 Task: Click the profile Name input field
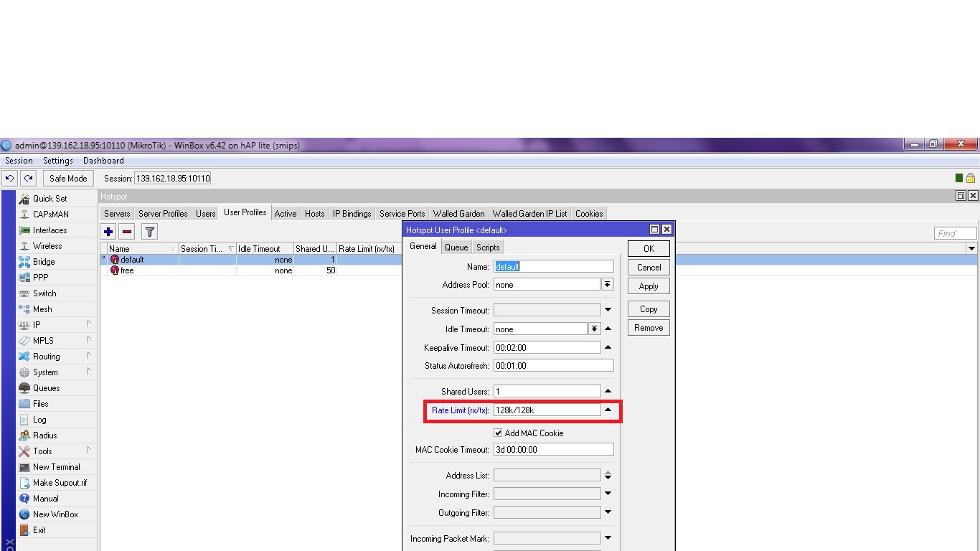pyautogui.click(x=554, y=266)
